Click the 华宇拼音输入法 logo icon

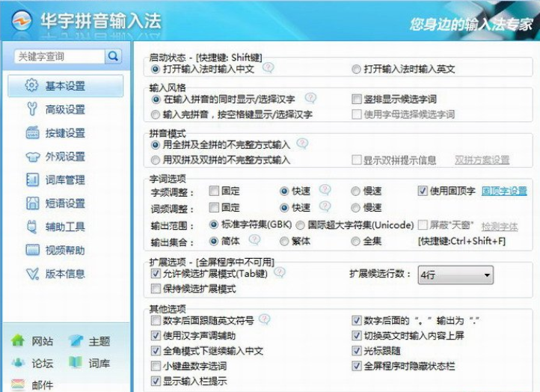(22, 21)
